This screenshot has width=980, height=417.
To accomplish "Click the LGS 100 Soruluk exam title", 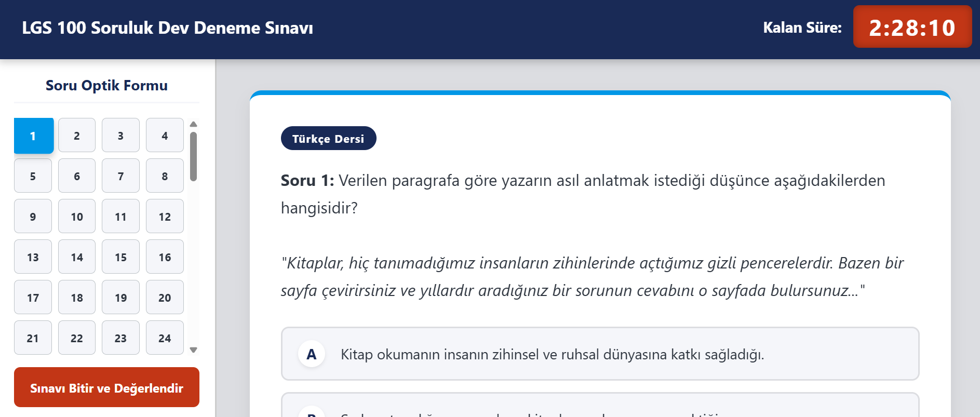I will click(x=167, y=28).
